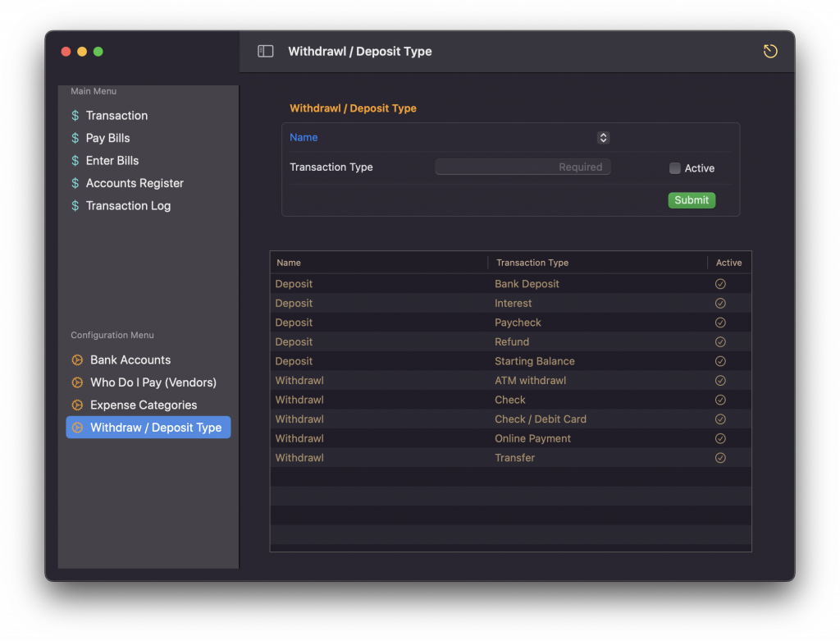Click the Transaction Type required field
The width and height of the screenshot is (840, 641).
pyautogui.click(x=523, y=167)
